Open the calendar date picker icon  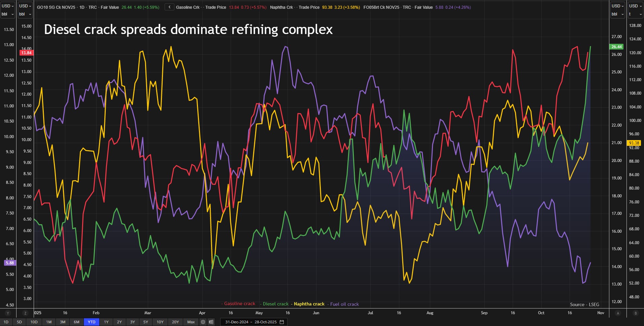coord(282,322)
